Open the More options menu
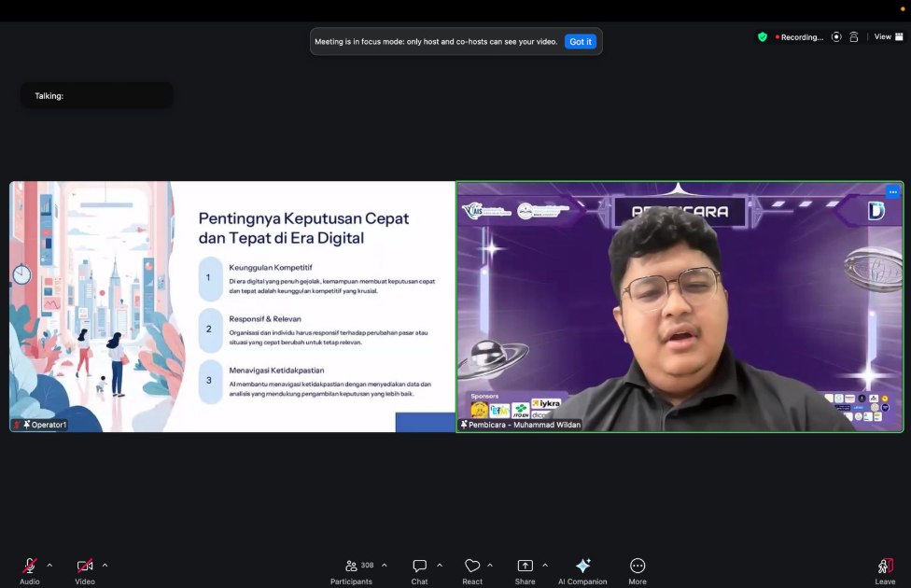The image size is (911, 588). 638,567
